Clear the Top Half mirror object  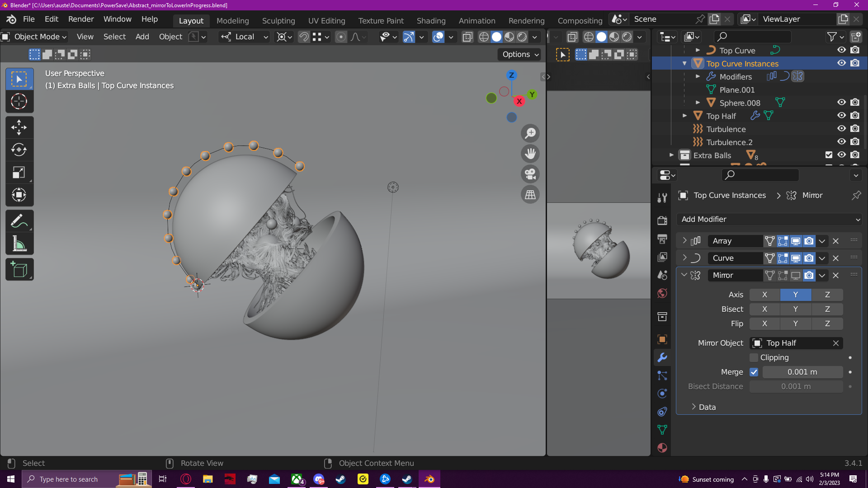pos(835,343)
